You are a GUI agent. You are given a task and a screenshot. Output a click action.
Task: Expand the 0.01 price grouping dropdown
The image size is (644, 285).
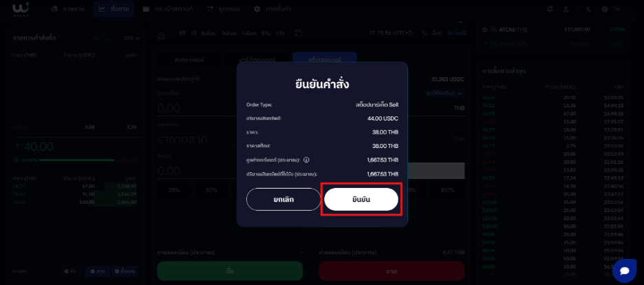coord(132,38)
